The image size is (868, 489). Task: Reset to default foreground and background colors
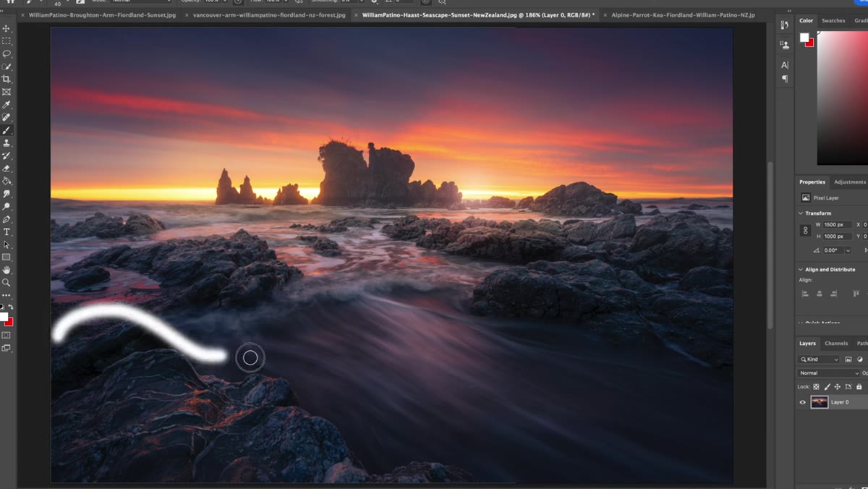tap(2, 307)
